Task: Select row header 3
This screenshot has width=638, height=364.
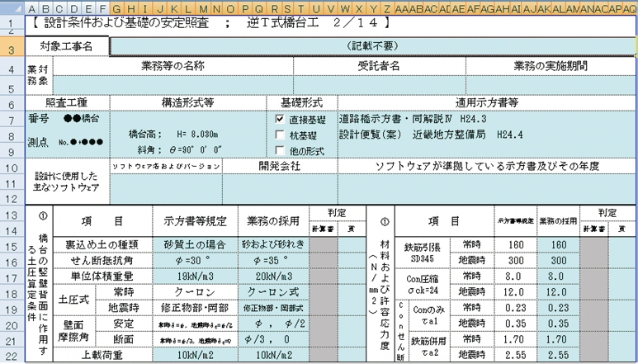Action: (x=11, y=47)
